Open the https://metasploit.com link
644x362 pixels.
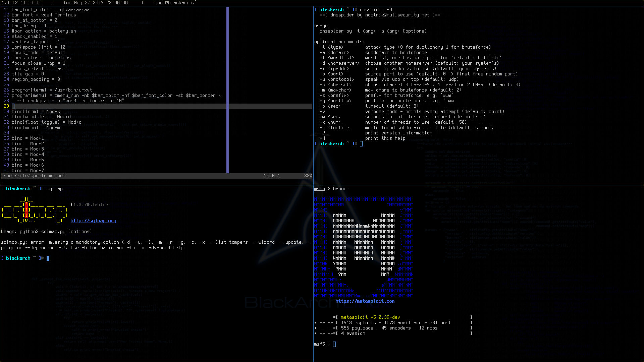tap(365, 301)
